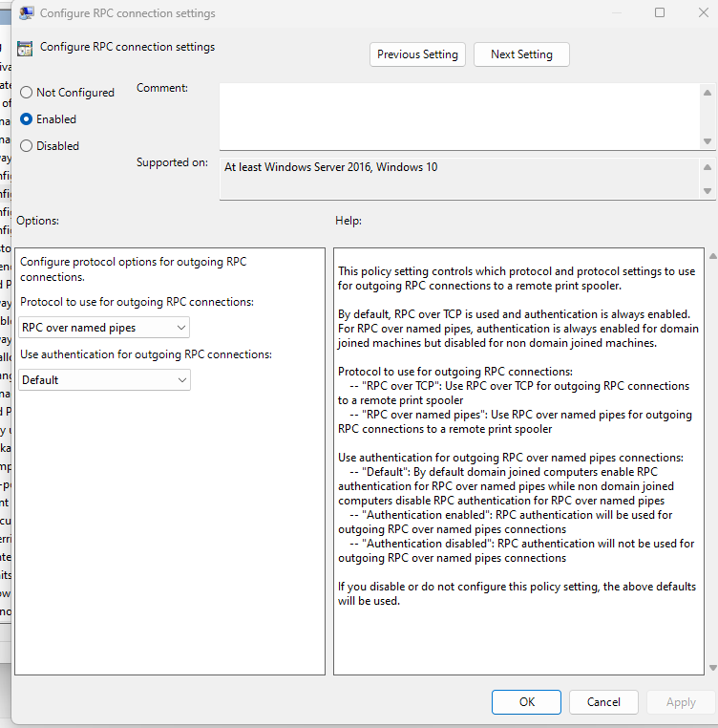Click inside the Comment text box
This screenshot has width=718, height=728.
(458, 116)
